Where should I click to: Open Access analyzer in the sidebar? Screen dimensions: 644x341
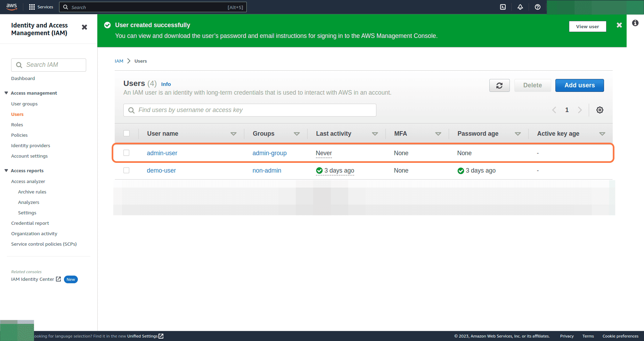tap(28, 181)
